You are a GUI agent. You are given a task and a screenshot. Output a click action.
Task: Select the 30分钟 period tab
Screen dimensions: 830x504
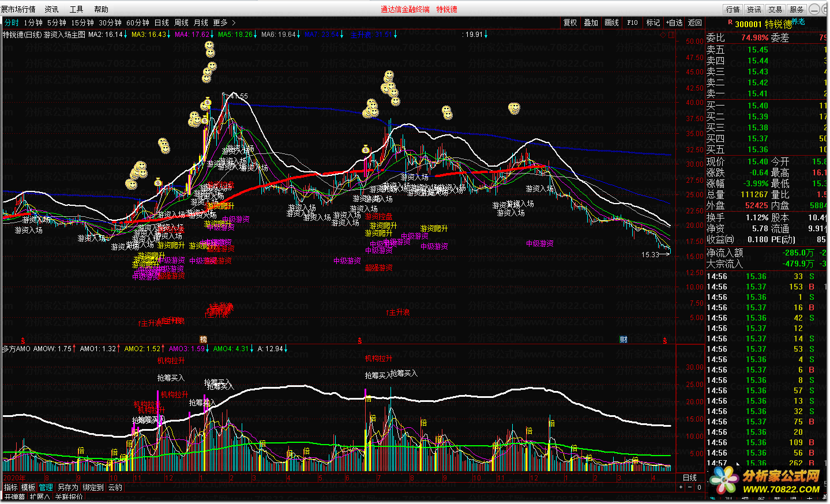[110, 22]
